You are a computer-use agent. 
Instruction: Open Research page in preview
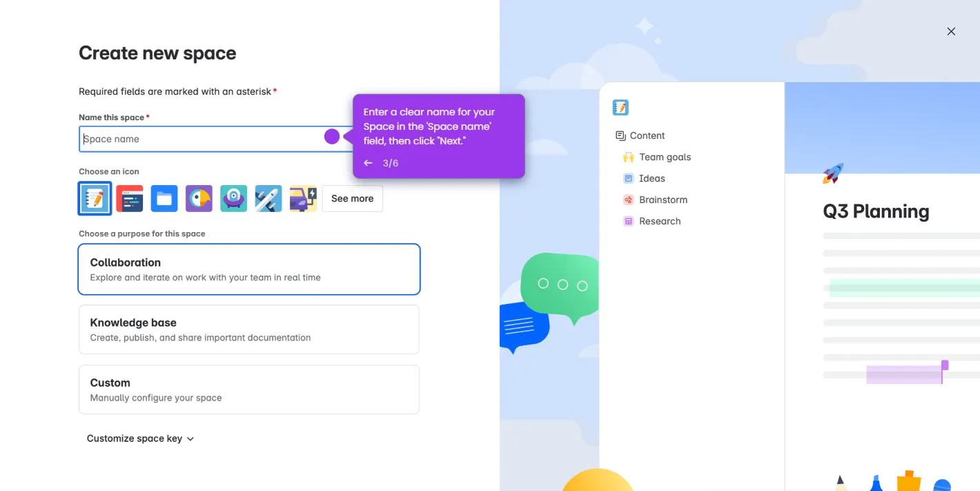[x=652, y=222]
